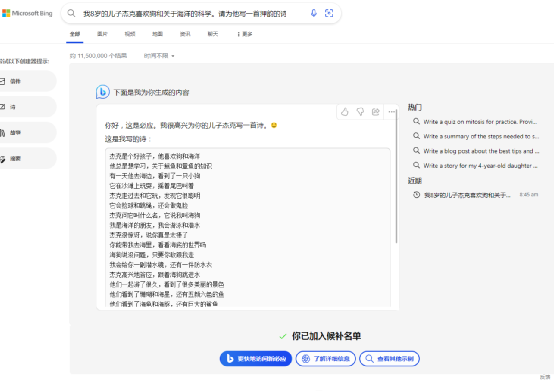Image resolution: width=554 pixels, height=391 pixels.
Task: Click the clock icon beside the recent query
Action: [417, 195]
